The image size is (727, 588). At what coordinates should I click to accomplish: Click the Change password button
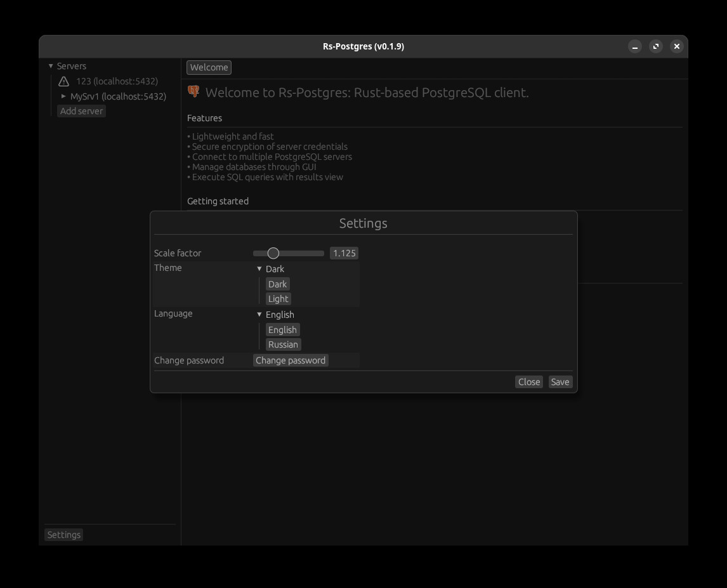click(x=291, y=360)
